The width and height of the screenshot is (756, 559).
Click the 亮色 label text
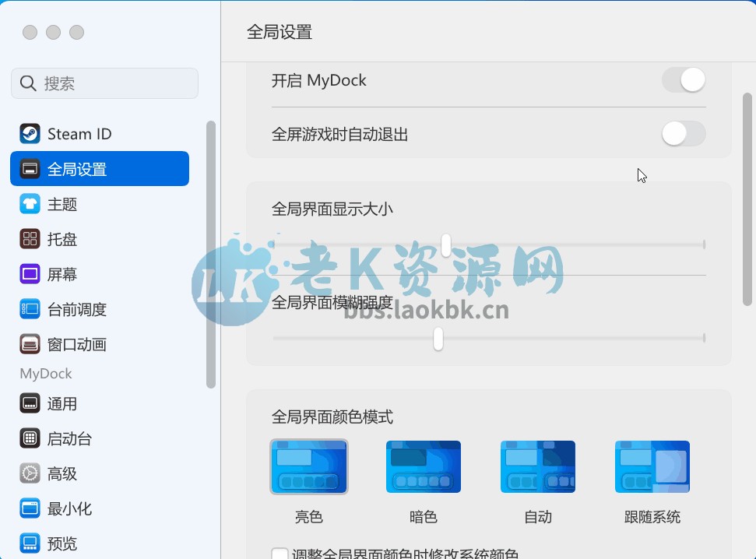click(309, 516)
